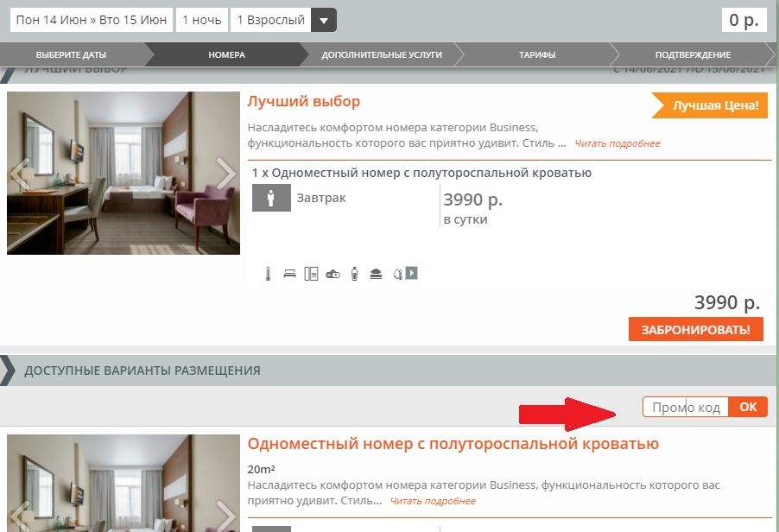This screenshot has height=532, width=779.
Task: Show next photo in Лучший выбор gallery
Action: point(226,174)
